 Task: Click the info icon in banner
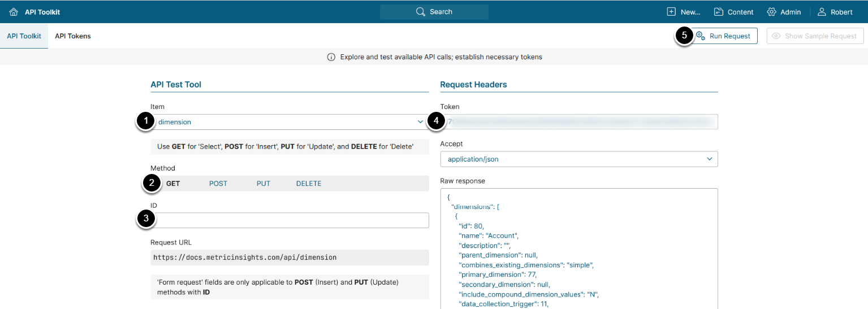coord(331,57)
